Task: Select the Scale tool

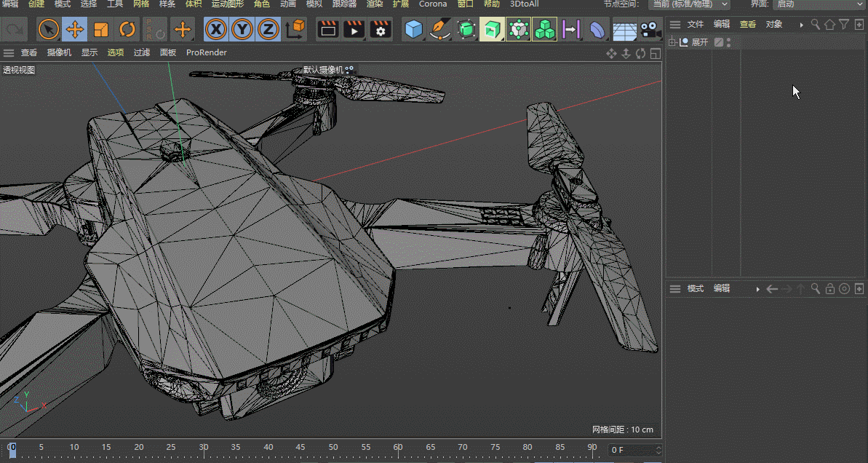Action: (x=101, y=30)
